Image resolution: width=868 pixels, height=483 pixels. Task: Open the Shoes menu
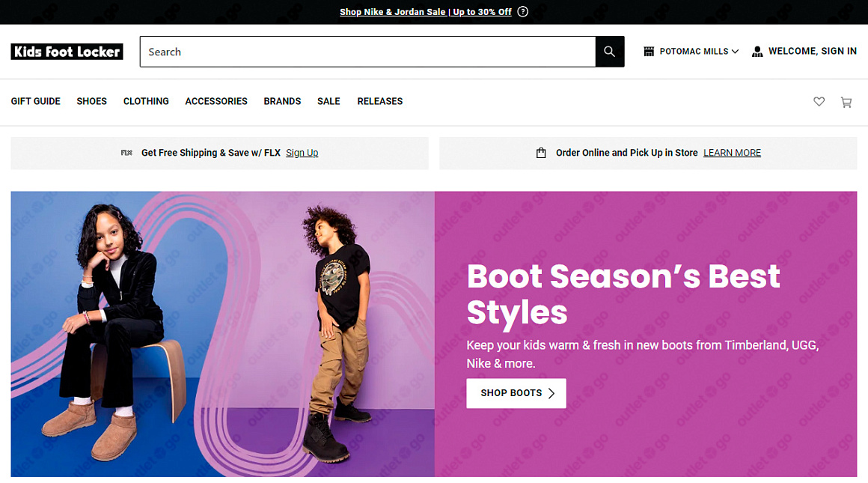[x=92, y=101]
